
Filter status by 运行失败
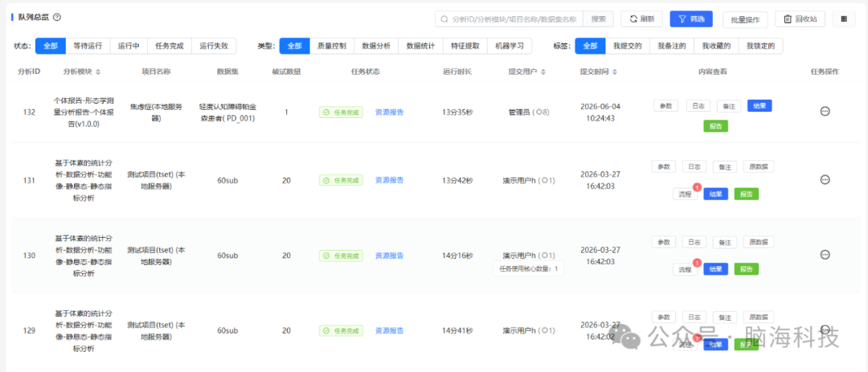(214, 46)
